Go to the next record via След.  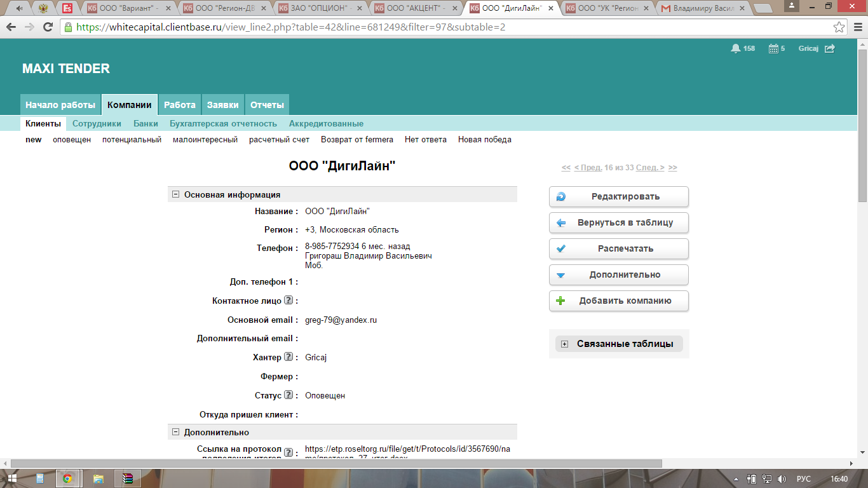click(x=650, y=168)
